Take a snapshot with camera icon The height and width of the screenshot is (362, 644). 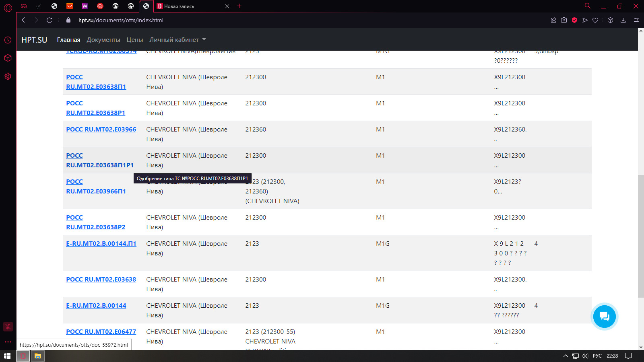coord(564,20)
